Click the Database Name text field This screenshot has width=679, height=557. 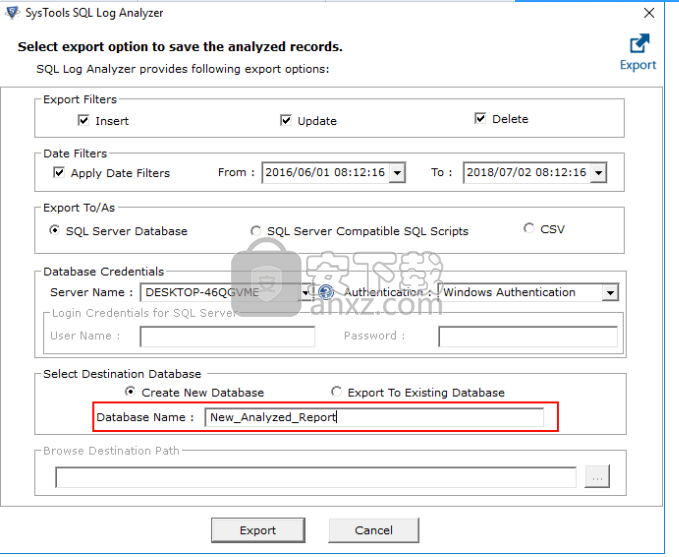pos(374,417)
